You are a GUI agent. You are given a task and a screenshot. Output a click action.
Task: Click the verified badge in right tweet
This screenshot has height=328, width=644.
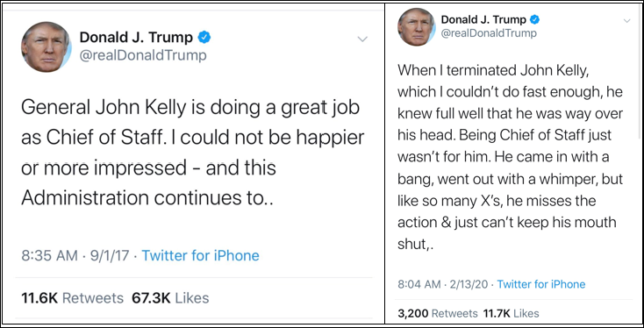click(x=534, y=19)
